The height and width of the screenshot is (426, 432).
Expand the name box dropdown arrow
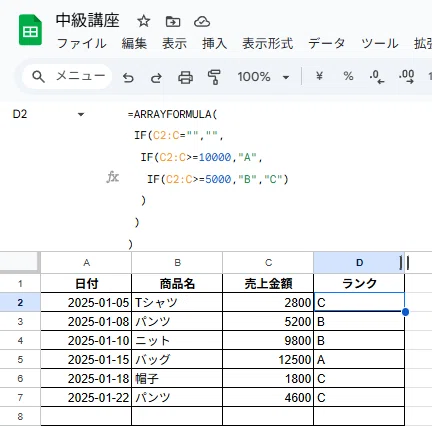[x=81, y=115]
